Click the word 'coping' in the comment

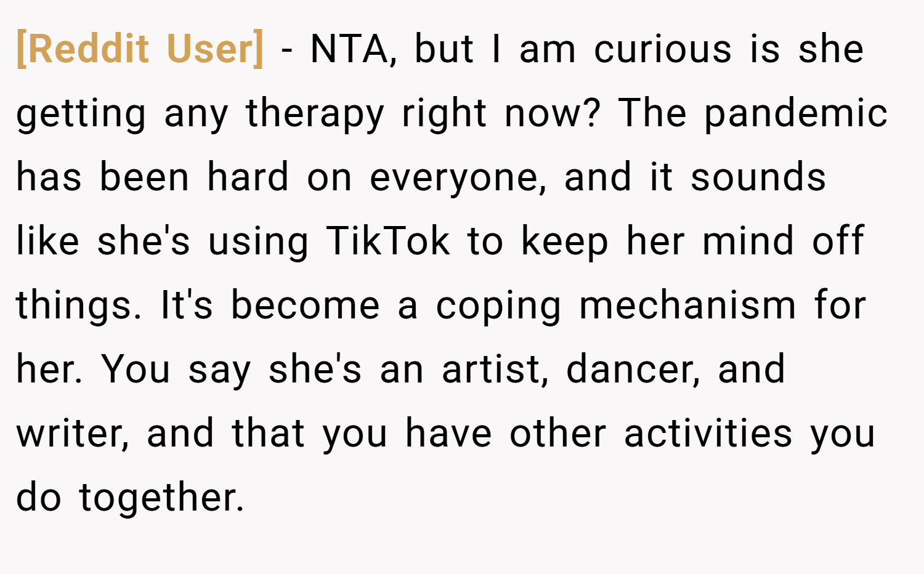(x=499, y=307)
